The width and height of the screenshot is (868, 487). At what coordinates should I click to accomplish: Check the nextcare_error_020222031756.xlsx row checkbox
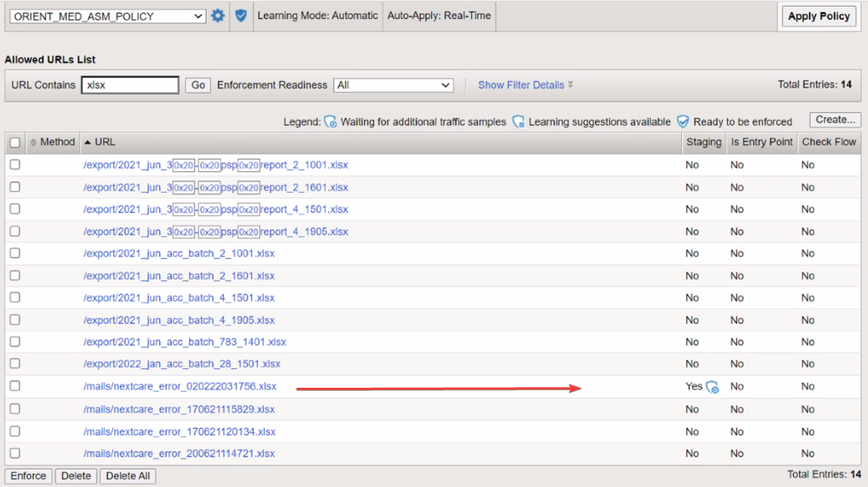[15, 386]
